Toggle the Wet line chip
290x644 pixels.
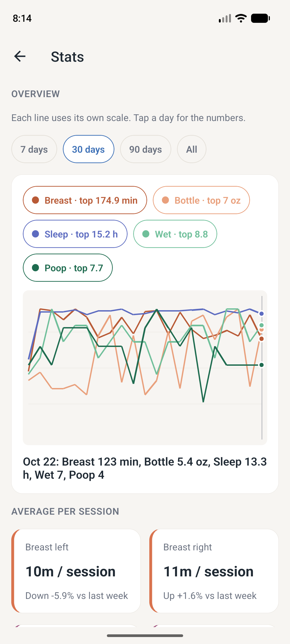click(x=175, y=234)
